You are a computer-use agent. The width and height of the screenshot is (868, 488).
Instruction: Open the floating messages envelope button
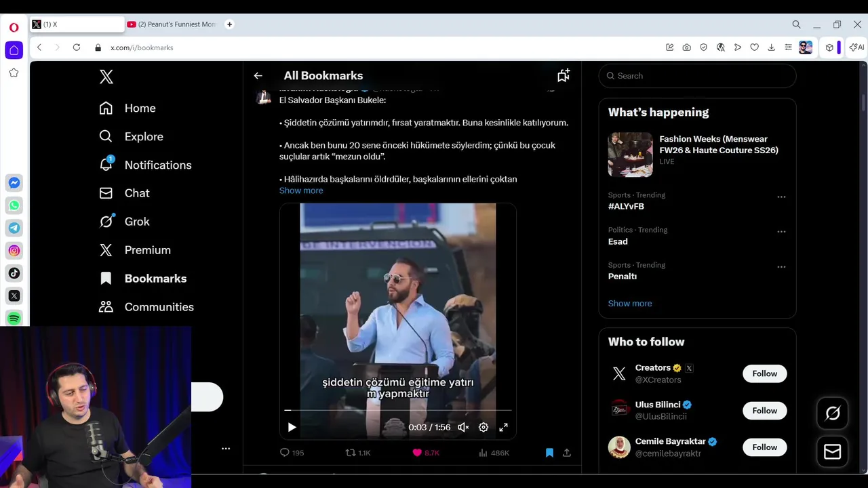coord(833,451)
